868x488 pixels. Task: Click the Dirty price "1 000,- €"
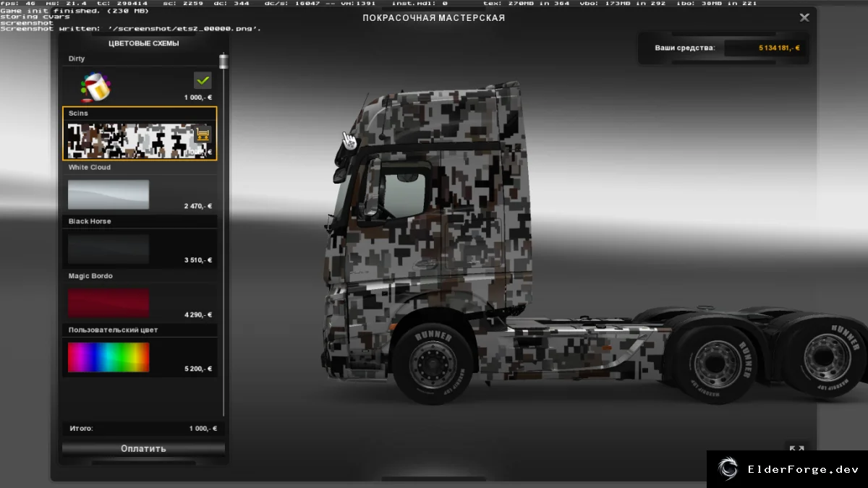(x=198, y=98)
